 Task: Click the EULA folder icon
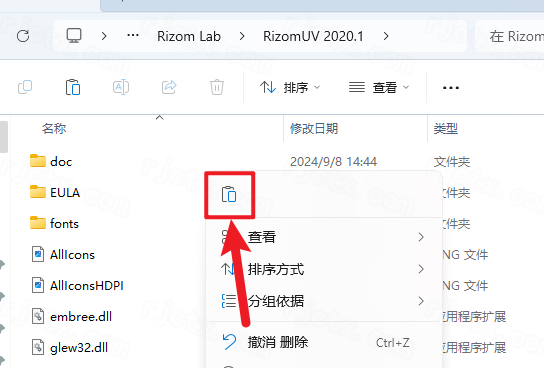pyautogui.click(x=38, y=191)
